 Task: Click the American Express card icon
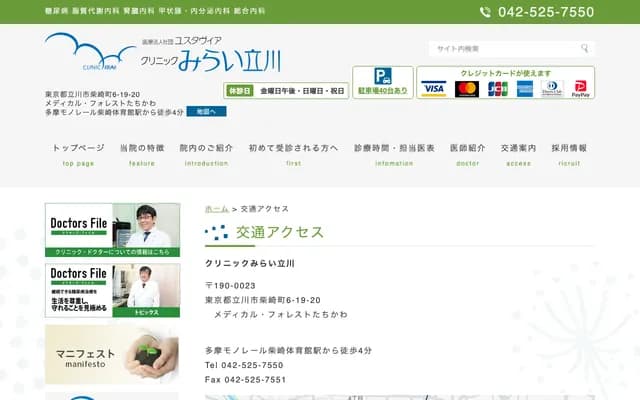point(524,89)
